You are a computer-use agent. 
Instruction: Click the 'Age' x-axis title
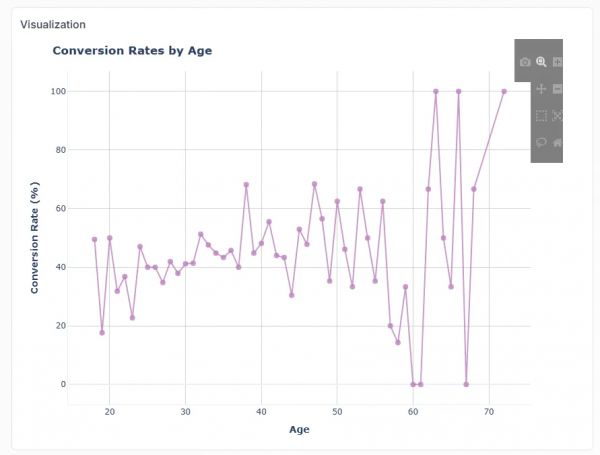299,431
